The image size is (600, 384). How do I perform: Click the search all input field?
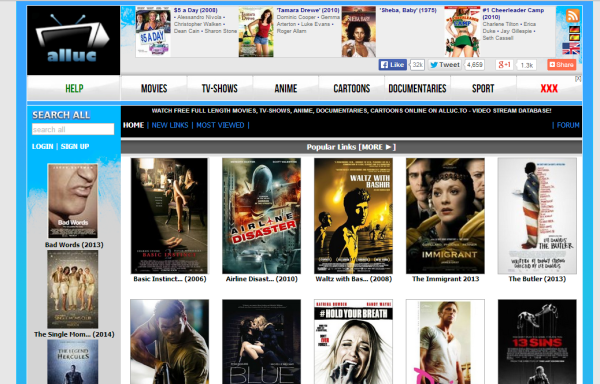pyautogui.click(x=73, y=129)
